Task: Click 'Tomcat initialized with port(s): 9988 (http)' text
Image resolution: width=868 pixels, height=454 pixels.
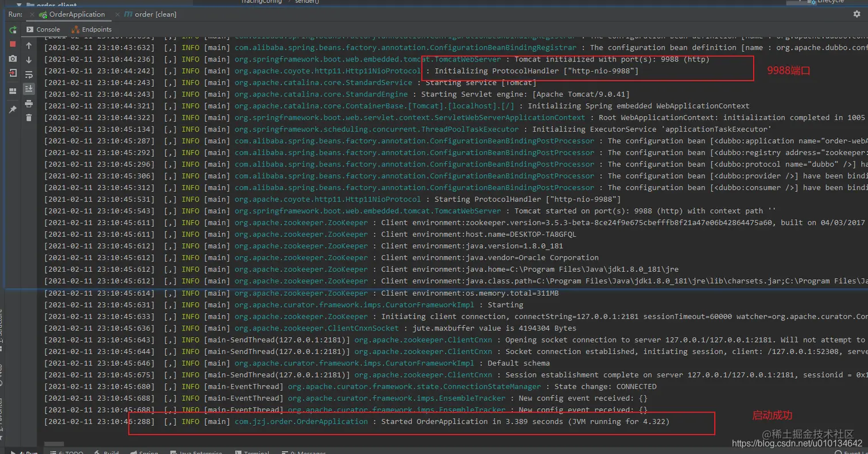Action: [x=612, y=59]
